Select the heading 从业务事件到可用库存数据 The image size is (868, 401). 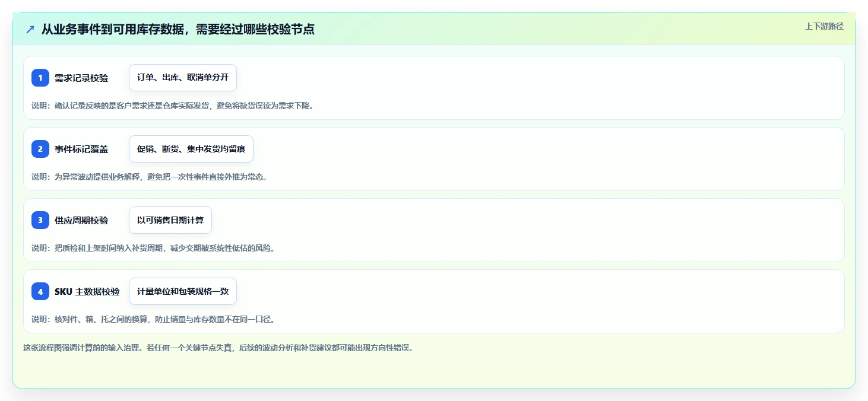tap(178, 29)
